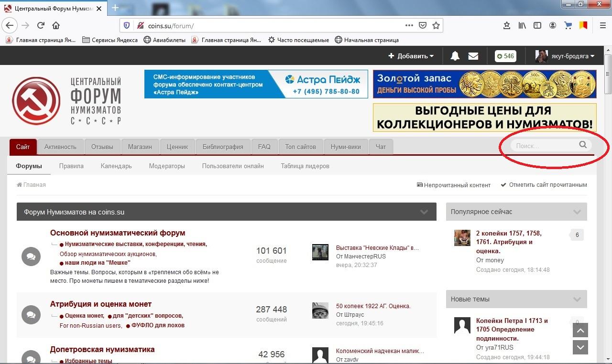
Task: Open the Чат tab
Action: 381,147
